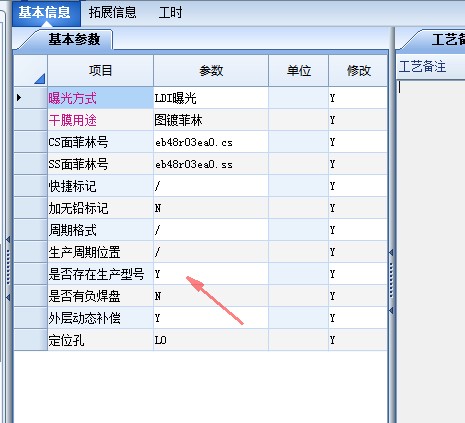465x423 pixels.
Task: Click the upper collapse arrow on left splitter
Action: click(x=8, y=239)
